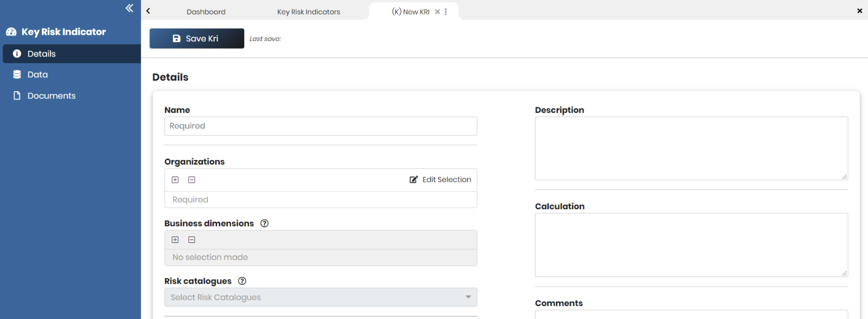Click into the Description text area

point(691,149)
